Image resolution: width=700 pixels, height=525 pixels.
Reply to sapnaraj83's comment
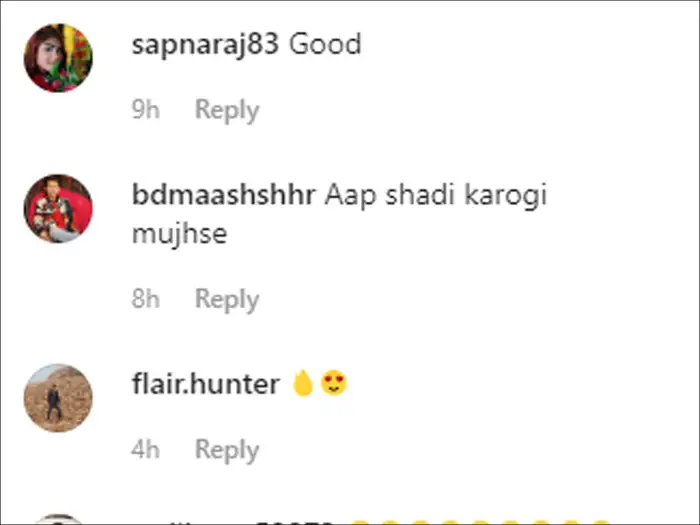pyautogui.click(x=226, y=110)
